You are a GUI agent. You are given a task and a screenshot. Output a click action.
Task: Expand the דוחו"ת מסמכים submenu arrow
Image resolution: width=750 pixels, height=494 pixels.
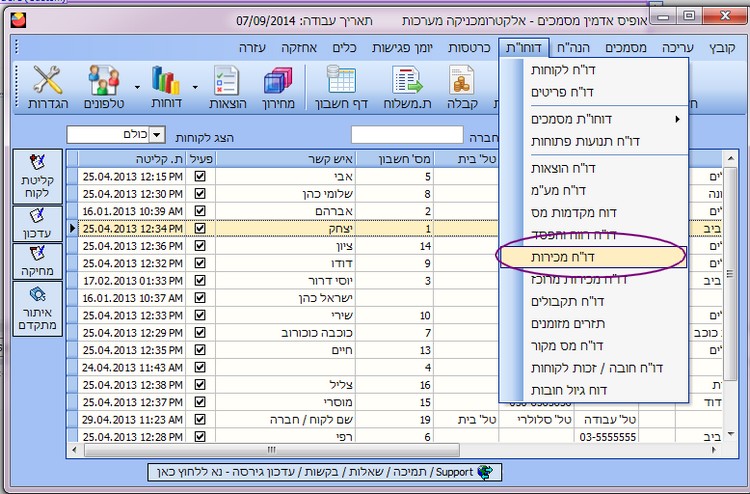[677, 119]
